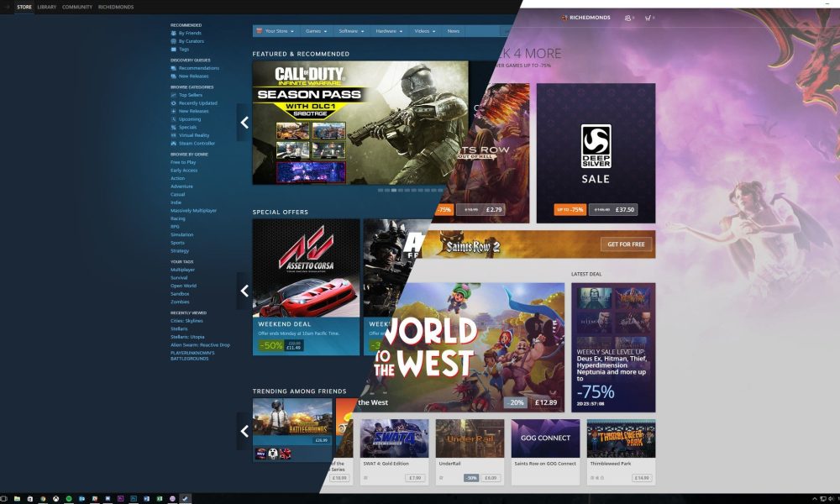Open News in the Steam store bar
Screen dimensions: 840x504
[454, 31]
